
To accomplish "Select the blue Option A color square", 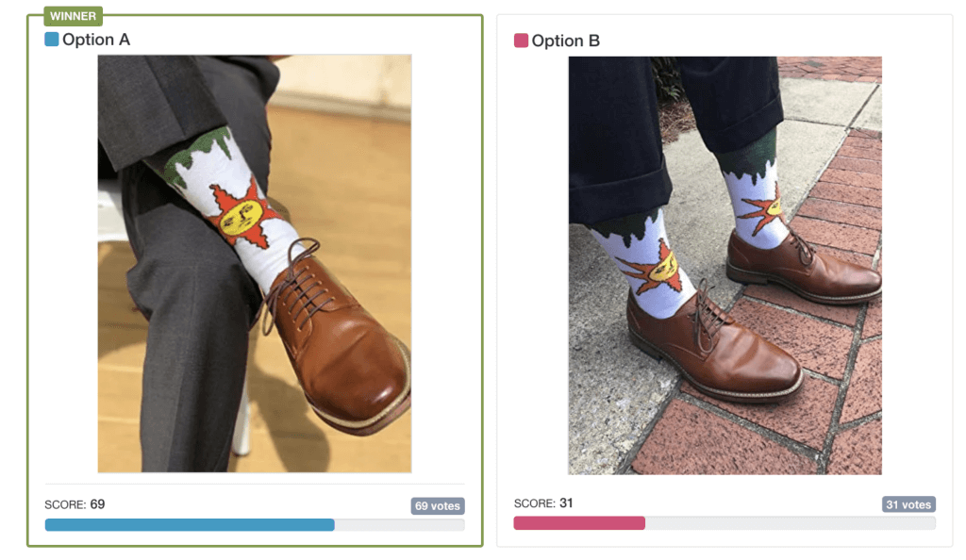I will (x=52, y=40).
